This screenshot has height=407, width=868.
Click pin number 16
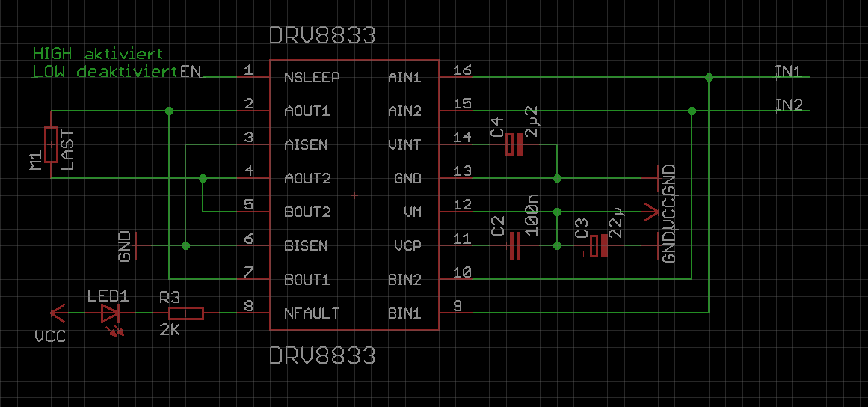[462, 70]
